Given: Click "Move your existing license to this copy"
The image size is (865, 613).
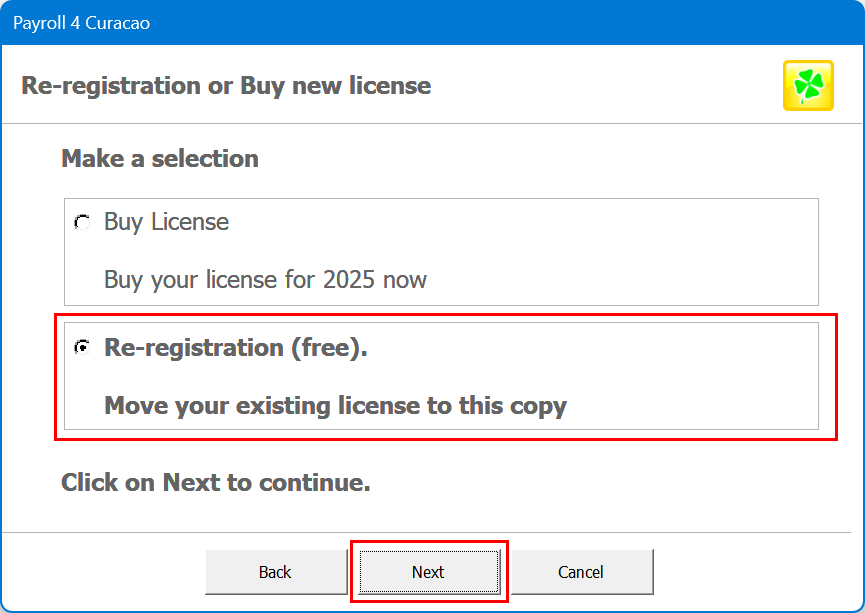Looking at the screenshot, I should click(335, 406).
